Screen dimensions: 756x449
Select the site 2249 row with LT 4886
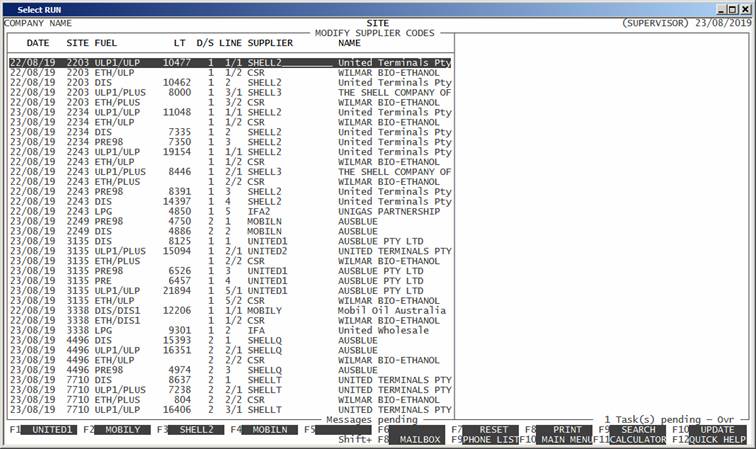[x=230, y=231]
